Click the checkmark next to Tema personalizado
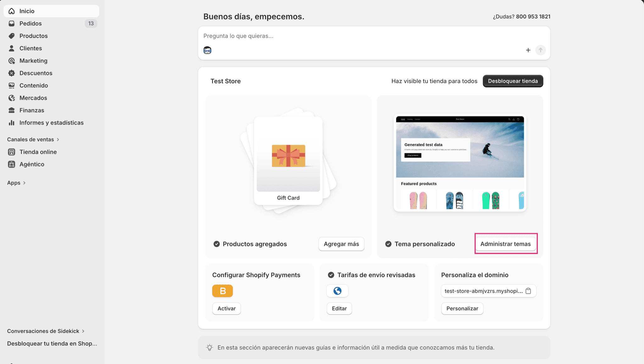The width and height of the screenshot is (644, 364). pyautogui.click(x=388, y=244)
